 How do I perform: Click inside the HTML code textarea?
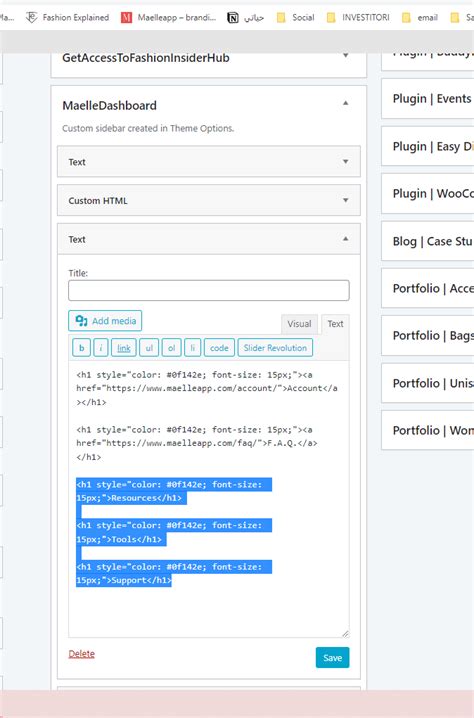209,499
